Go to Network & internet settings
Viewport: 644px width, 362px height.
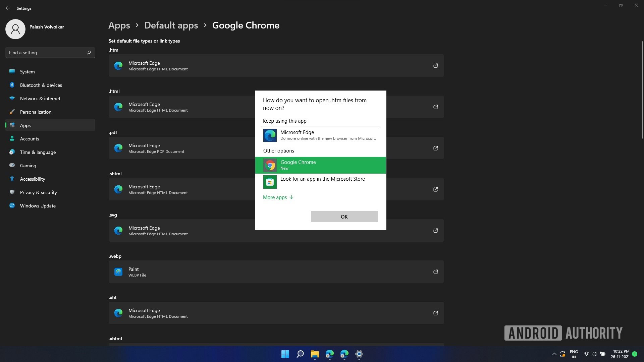[x=50, y=98]
